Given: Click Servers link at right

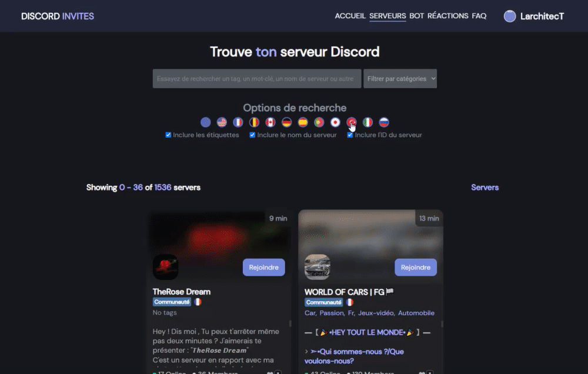Looking at the screenshot, I should pos(485,188).
